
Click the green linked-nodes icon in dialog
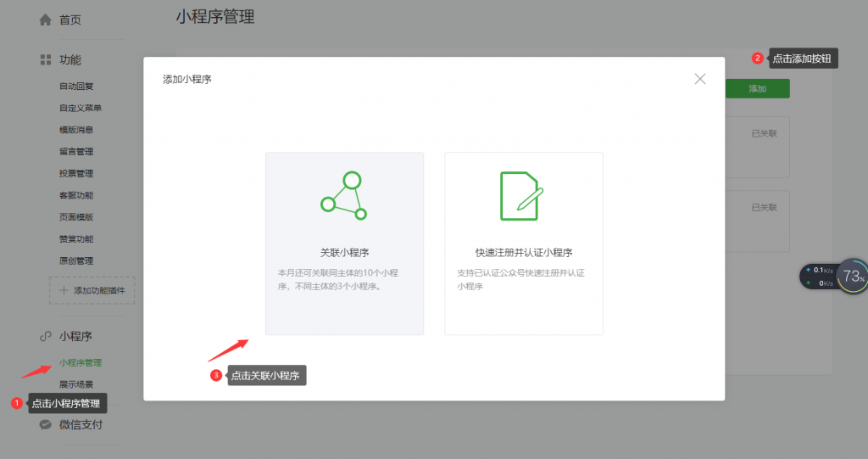tap(343, 197)
